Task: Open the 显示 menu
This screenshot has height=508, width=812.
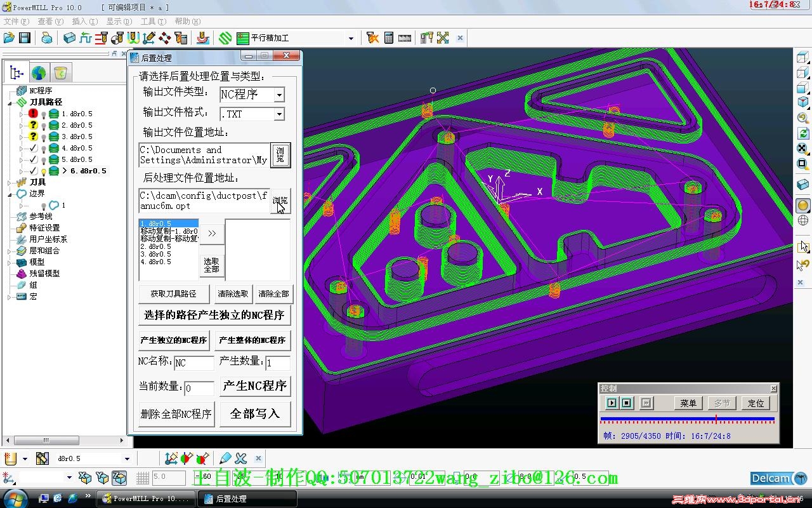Action: pyautogui.click(x=119, y=22)
